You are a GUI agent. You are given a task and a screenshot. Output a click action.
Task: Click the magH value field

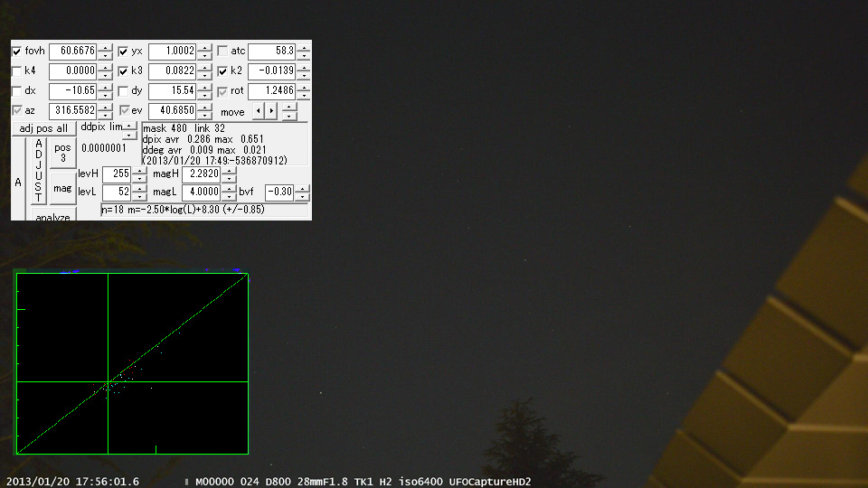(x=201, y=174)
